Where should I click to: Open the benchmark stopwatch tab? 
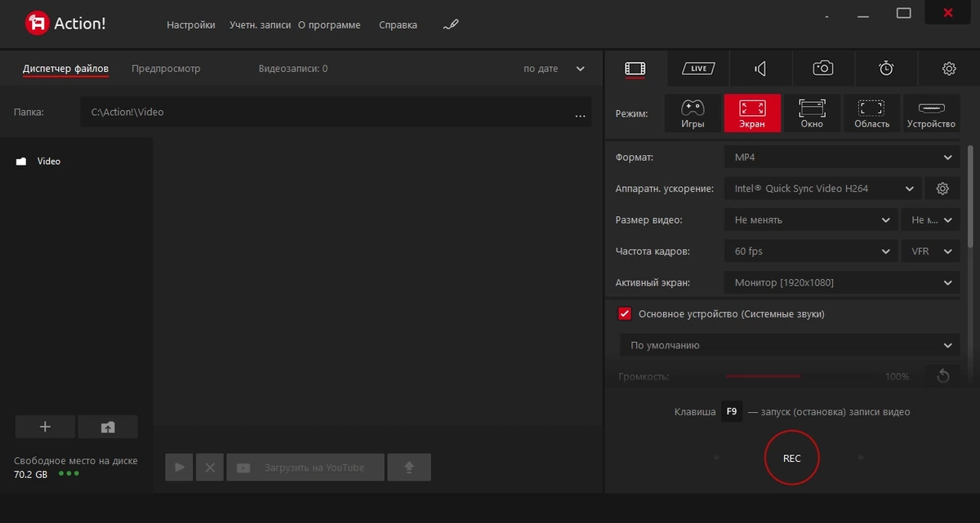click(x=886, y=69)
